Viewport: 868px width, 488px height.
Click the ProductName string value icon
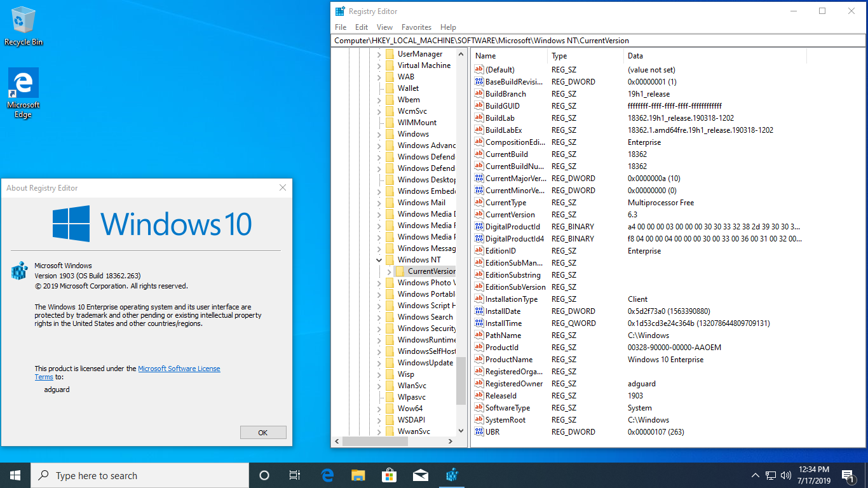[479, 360]
